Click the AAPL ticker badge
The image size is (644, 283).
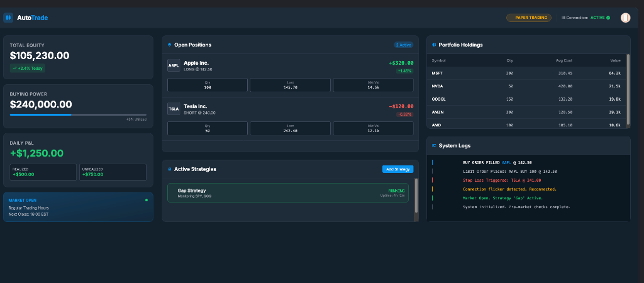pyautogui.click(x=174, y=65)
